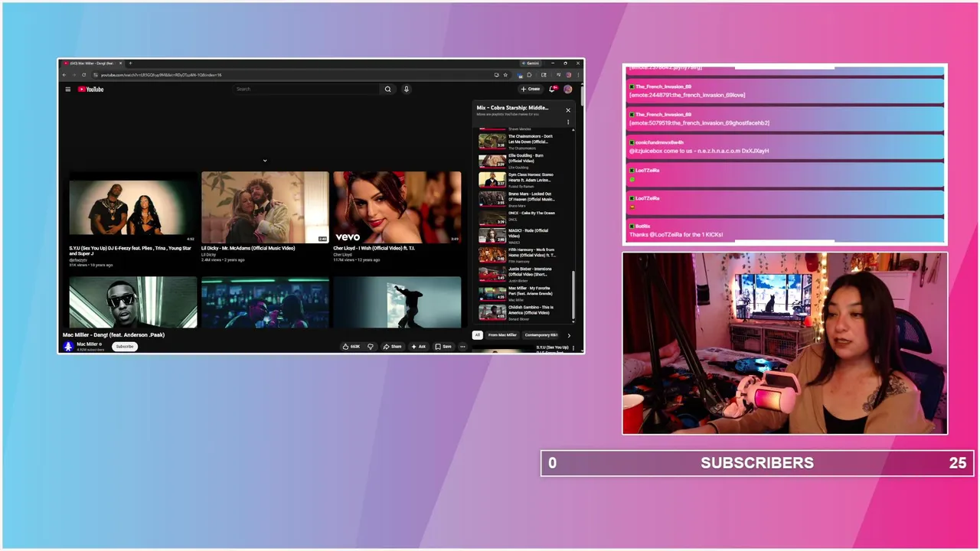Screen dimensions: 980x551
Task: Subscribe to Mac Miller channel
Action: click(x=125, y=347)
